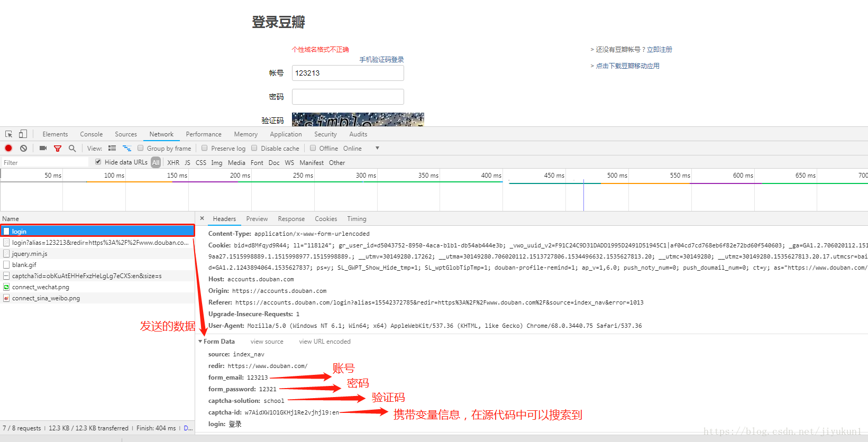Go to the Security tab
The width and height of the screenshot is (868, 442).
pyautogui.click(x=325, y=134)
